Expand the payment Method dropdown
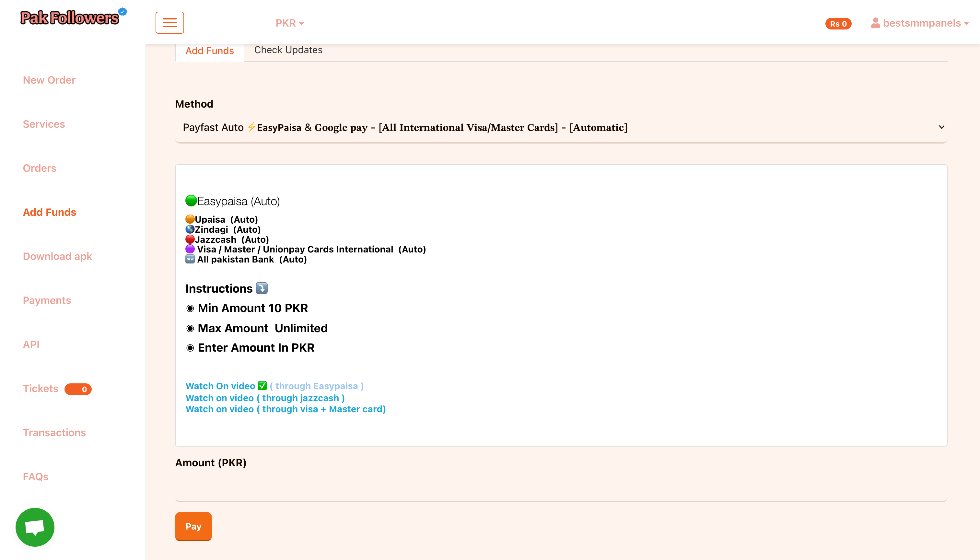980x560 pixels. [561, 128]
